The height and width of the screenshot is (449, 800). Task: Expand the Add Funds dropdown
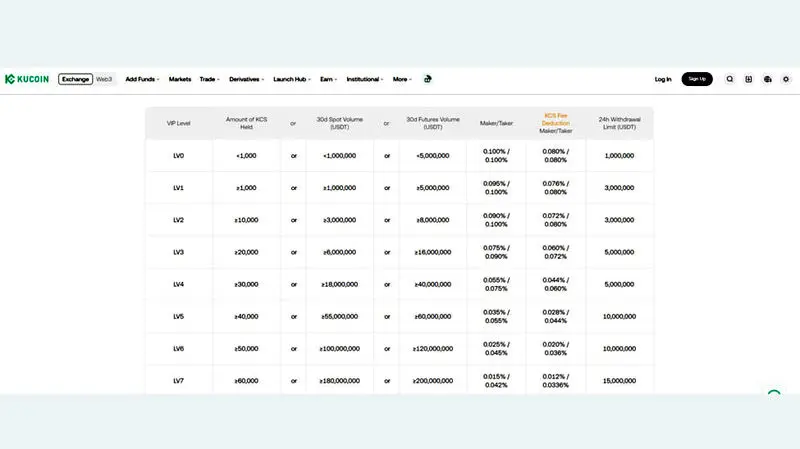pyautogui.click(x=142, y=79)
